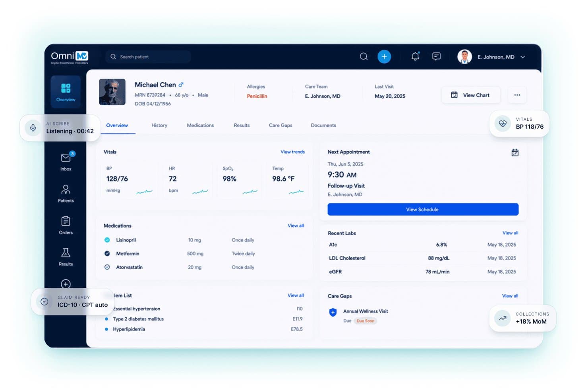Open the Inbox in the sidebar
This screenshot has width=588, height=392.
coord(66,162)
